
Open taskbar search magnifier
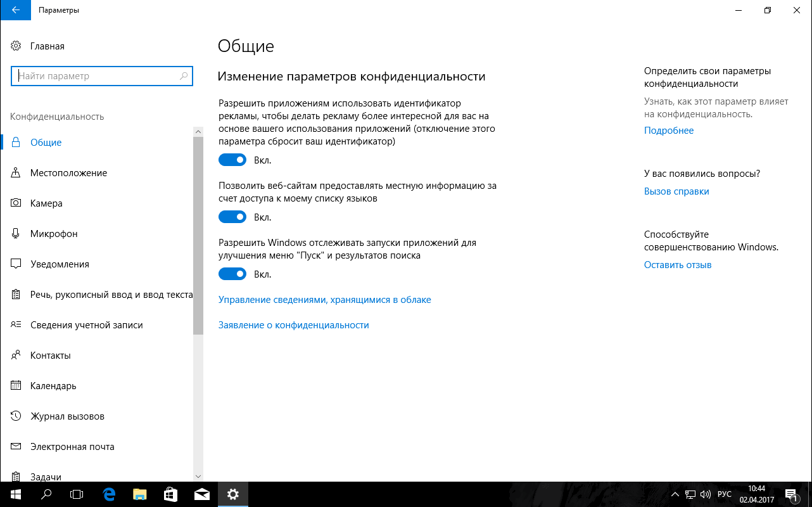(46, 494)
